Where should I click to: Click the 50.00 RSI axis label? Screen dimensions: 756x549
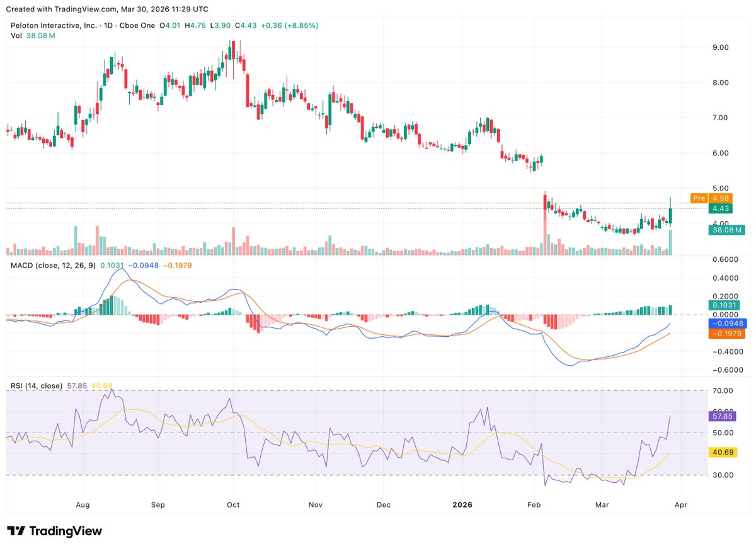click(x=723, y=433)
